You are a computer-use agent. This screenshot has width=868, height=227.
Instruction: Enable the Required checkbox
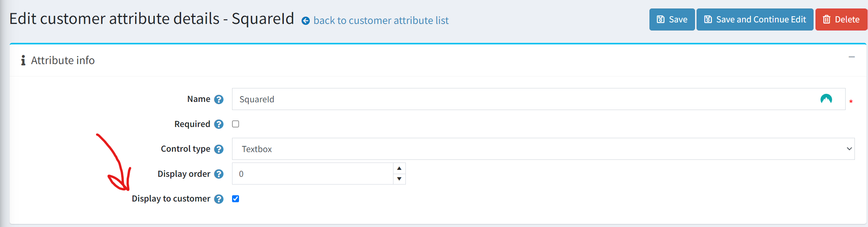click(x=236, y=124)
